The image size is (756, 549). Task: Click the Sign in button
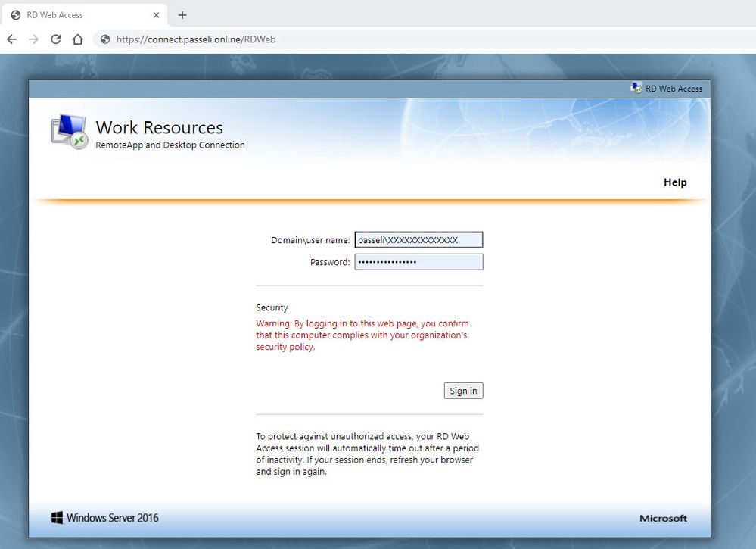coord(463,391)
